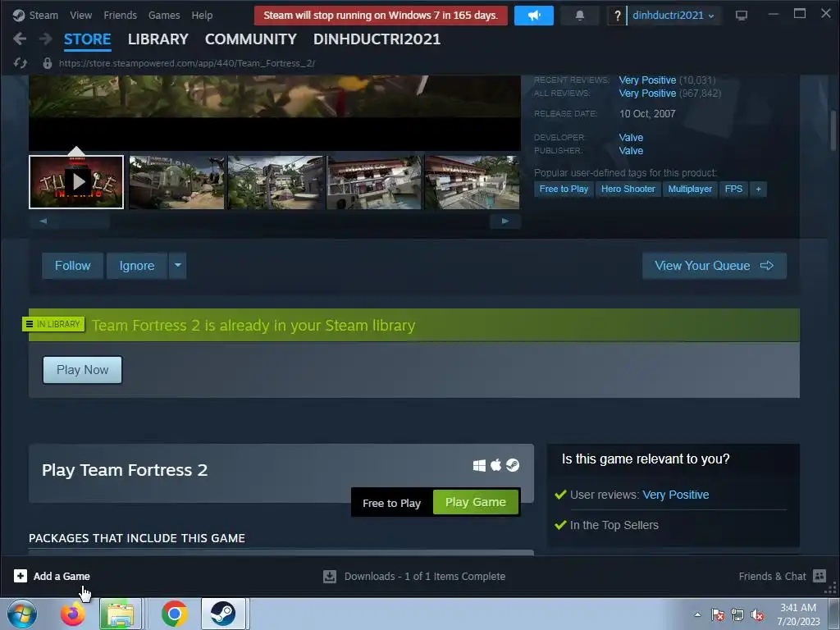Click the Windows 7 end-of-support warning banner
This screenshot has width=840, height=630.
[x=381, y=16]
